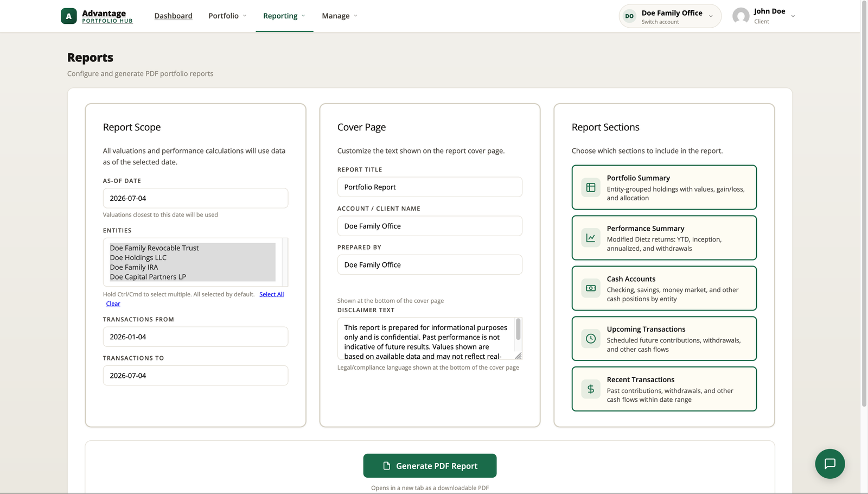
Task: Select Doe Capital Partners LP entity
Action: (x=193, y=277)
